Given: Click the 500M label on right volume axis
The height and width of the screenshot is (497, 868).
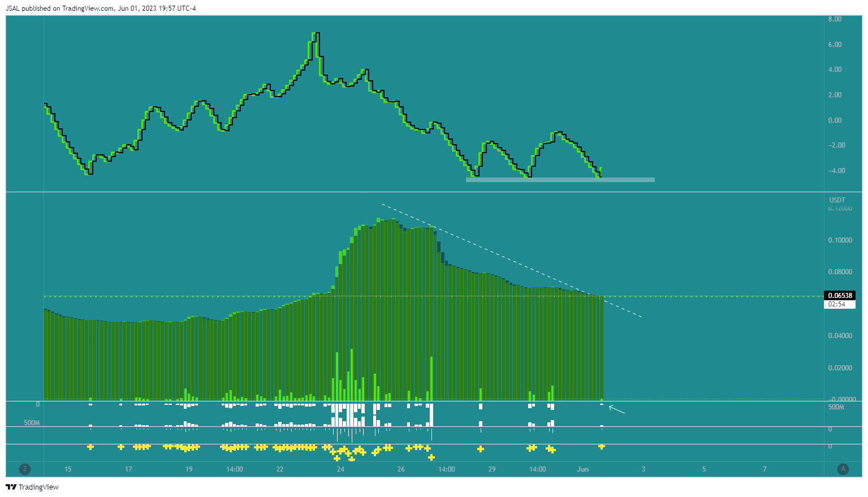Looking at the screenshot, I should pyautogui.click(x=836, y=407).
